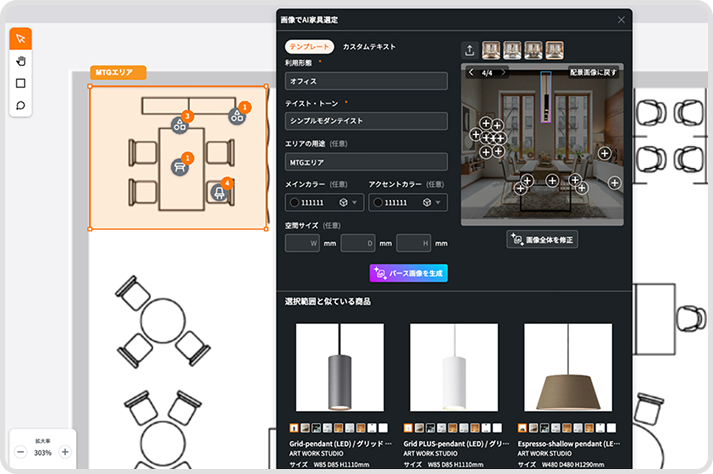
Task: Switch to the テンプレート tab
Action: [310, 46]
